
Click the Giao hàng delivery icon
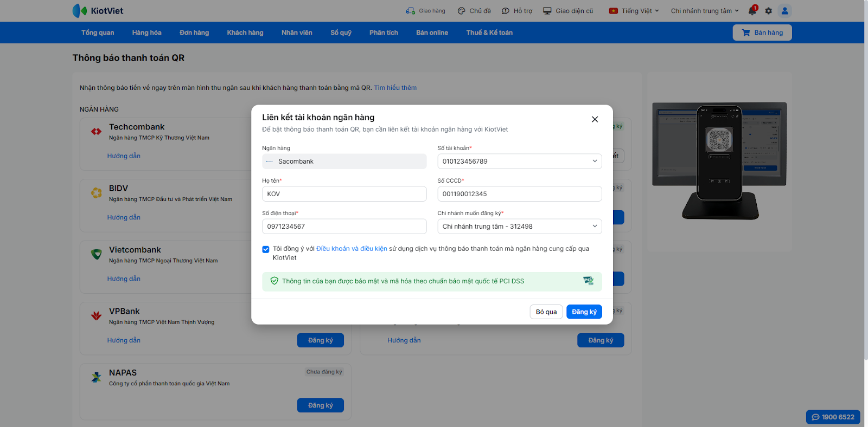pyautogui.click(x=410, y=11)
